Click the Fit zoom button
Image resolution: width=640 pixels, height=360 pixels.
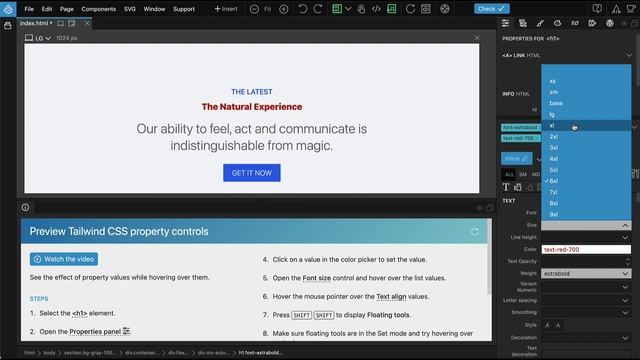tap(268, 9)
